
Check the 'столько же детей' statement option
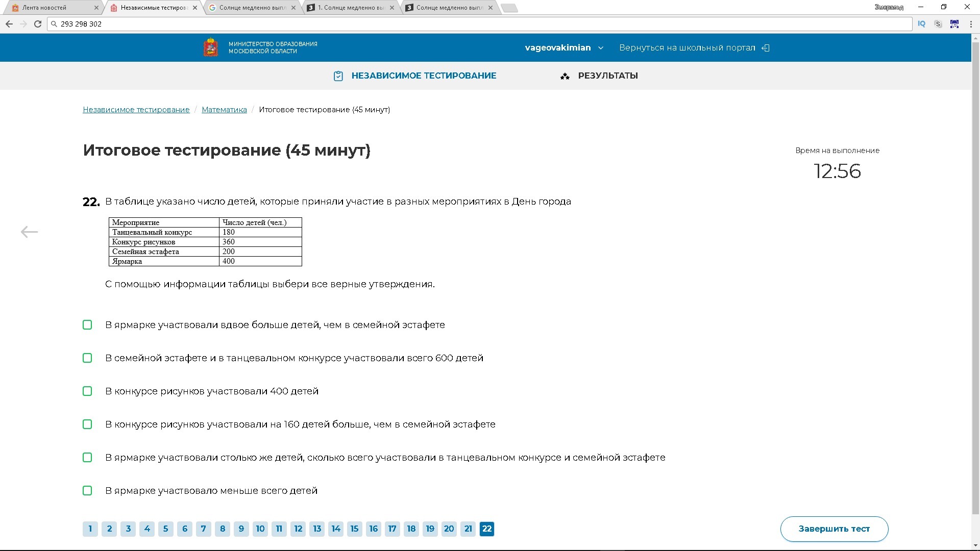(87, 458)
